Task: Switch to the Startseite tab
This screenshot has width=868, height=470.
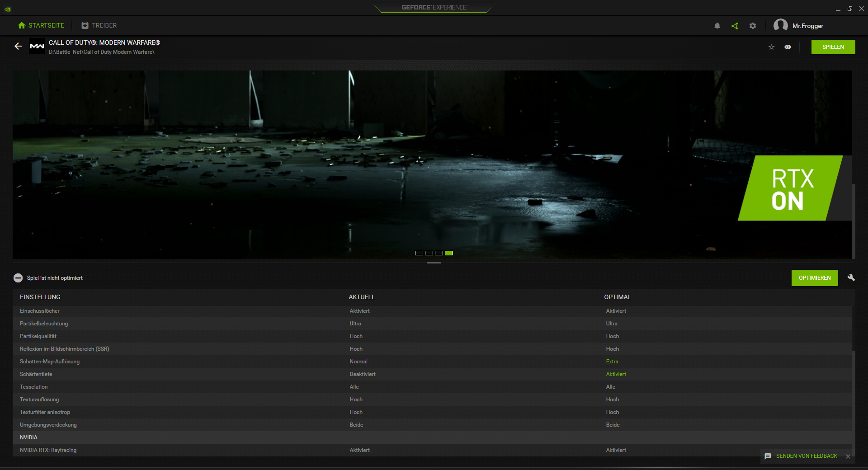Action: tap(41, 26)
